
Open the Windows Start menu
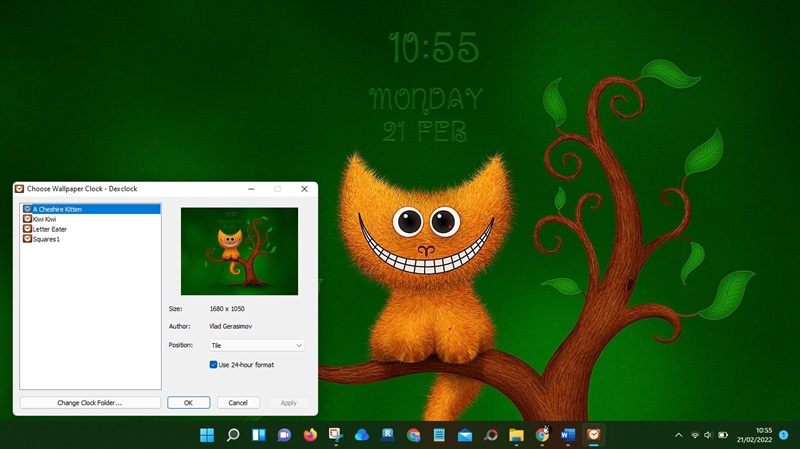click(207, 435)
